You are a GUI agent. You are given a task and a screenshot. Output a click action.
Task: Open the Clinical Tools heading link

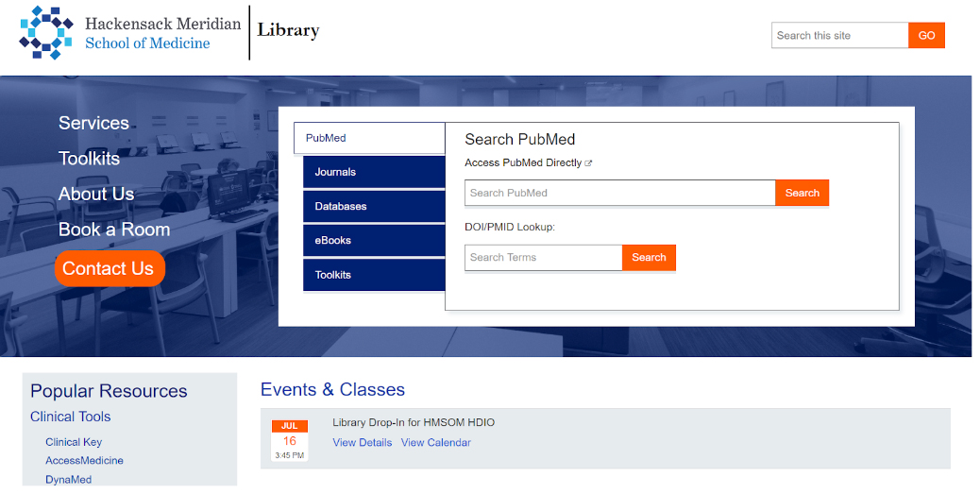(x=71, y=417)
